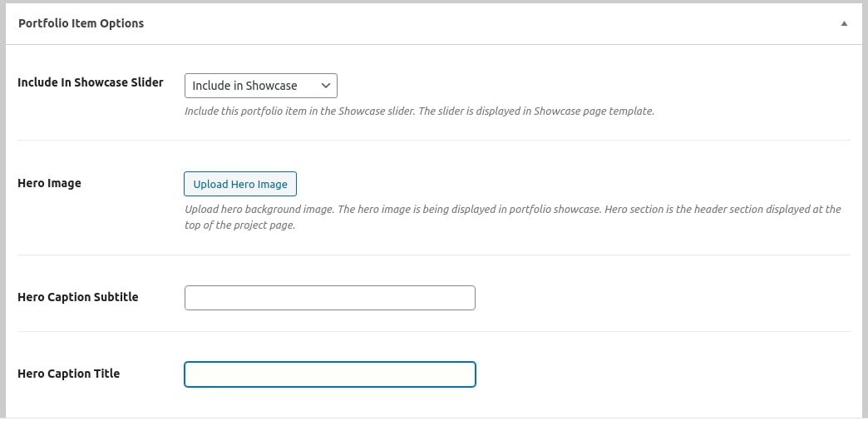Click the right end of Hero Caption Title field

click(x=461, y=374)
